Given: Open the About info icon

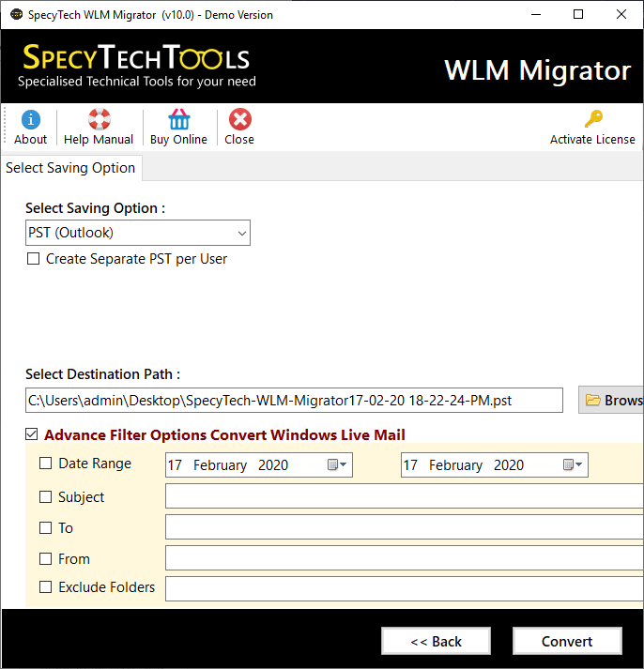Looking at the screenshot, I should [30, 119].
